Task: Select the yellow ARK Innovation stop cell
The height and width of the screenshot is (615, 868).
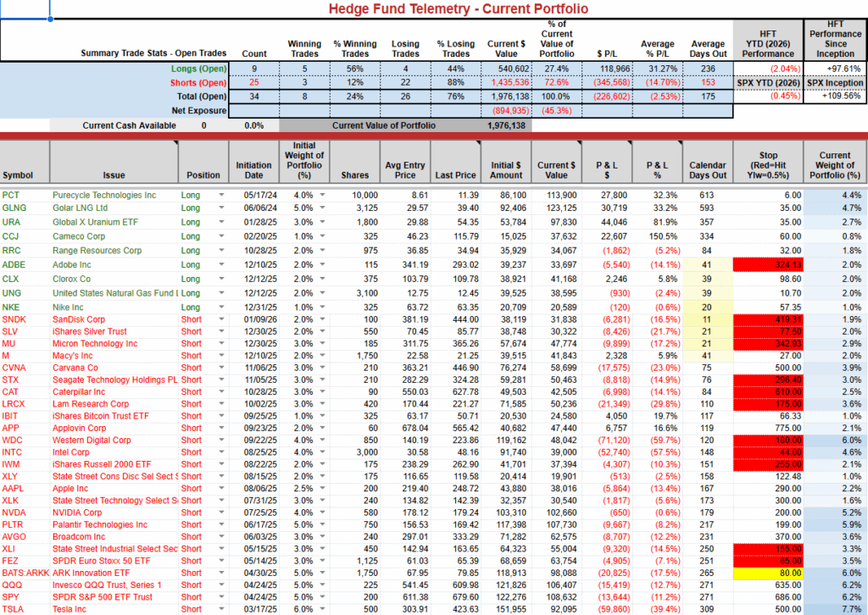Action: [768, 573]
